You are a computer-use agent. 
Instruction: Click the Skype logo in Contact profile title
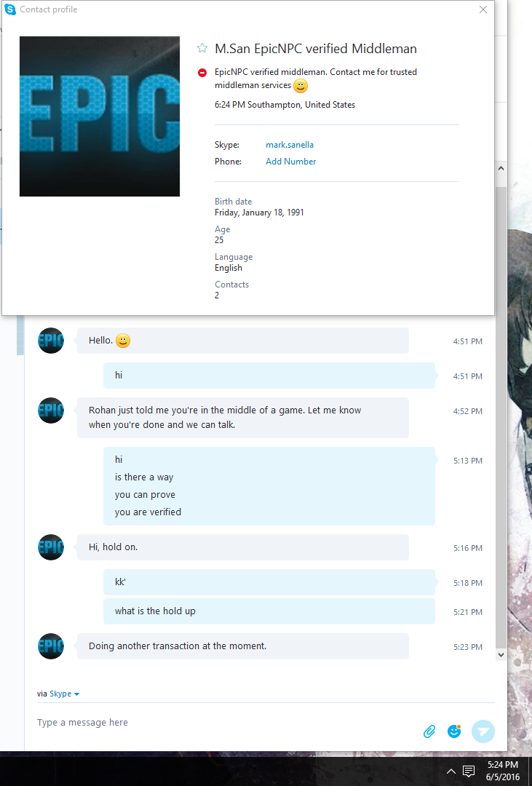point(10,9)
